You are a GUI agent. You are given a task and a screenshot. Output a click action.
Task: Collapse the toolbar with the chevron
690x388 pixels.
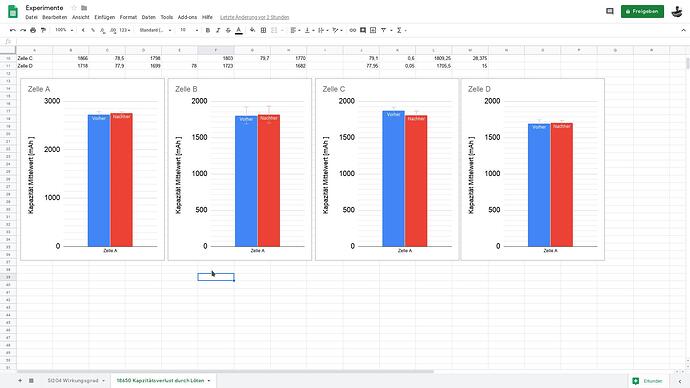[x=683, y=30]
